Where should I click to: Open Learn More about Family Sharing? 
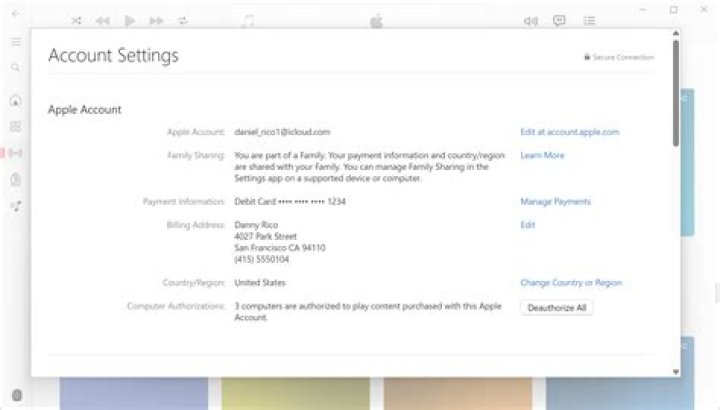coord(542,155)
